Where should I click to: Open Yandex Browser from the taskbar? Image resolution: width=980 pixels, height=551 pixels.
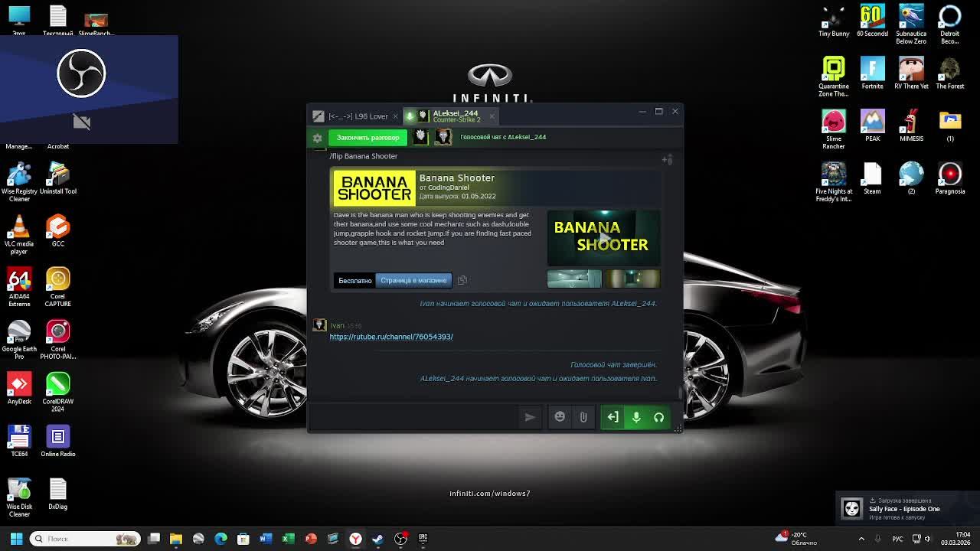(x=355, y=539)
